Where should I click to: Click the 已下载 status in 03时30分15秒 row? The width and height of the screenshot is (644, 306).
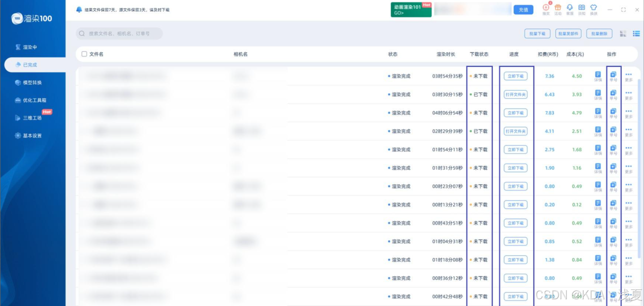(479, 95)
